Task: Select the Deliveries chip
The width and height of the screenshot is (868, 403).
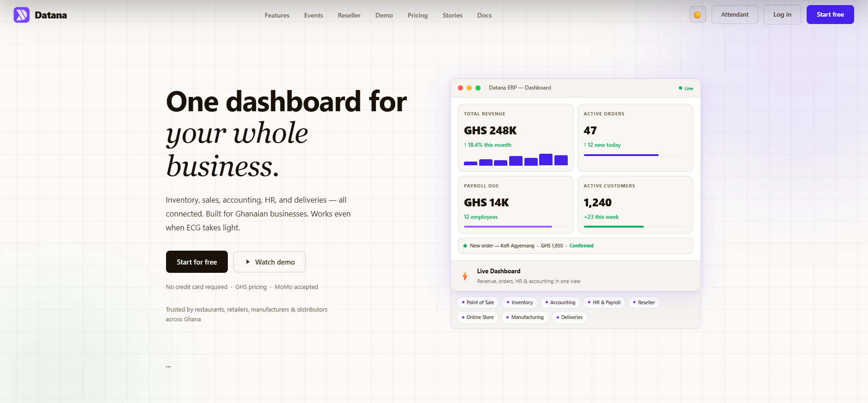Action: [x=570, y=317]
